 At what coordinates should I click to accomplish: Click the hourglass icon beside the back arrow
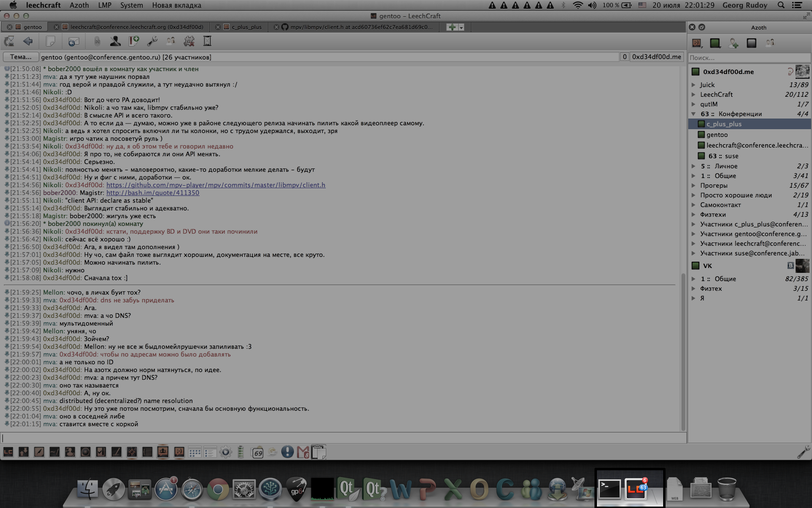pyautogui.click(x=9, y=42)
